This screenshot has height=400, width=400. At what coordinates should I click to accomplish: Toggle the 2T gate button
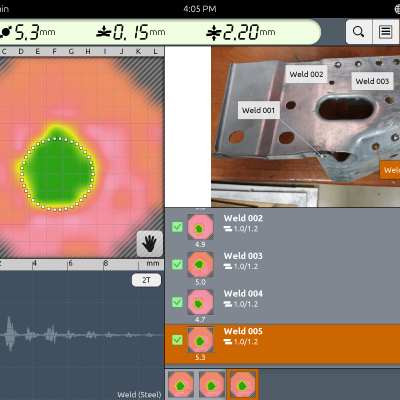tap(146, 280)
